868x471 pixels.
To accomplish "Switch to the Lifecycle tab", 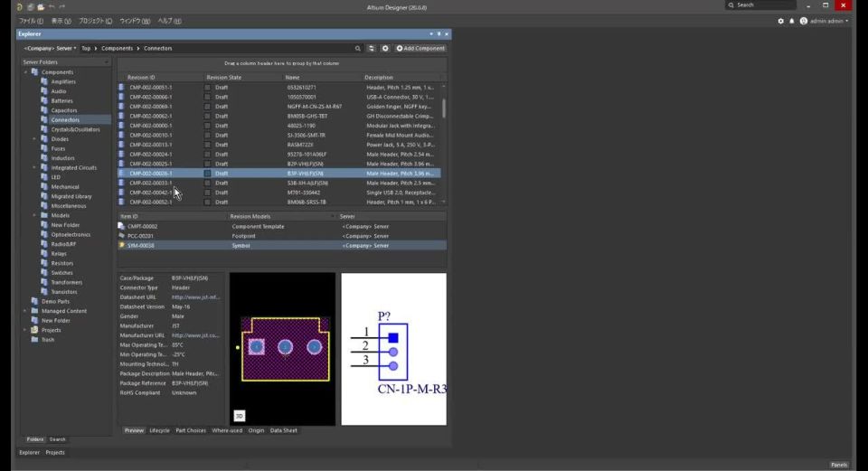I will [x=159, y=430].
